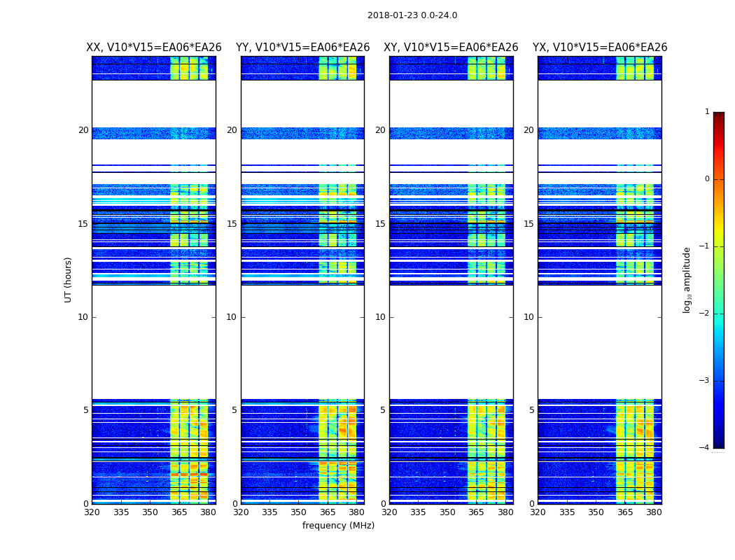Click the colorbar tick label 0
Viewport: 735px width, 560px height.
click(706, 179)
